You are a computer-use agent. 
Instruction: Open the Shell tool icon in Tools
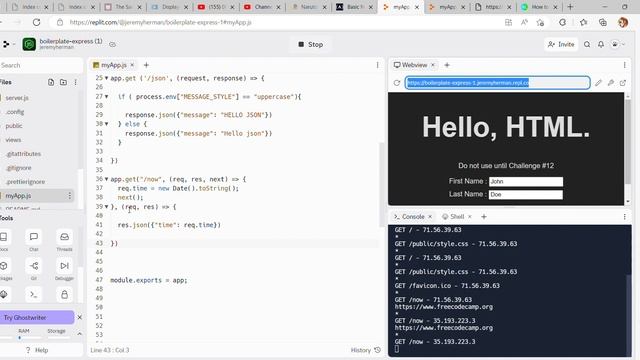34,295
